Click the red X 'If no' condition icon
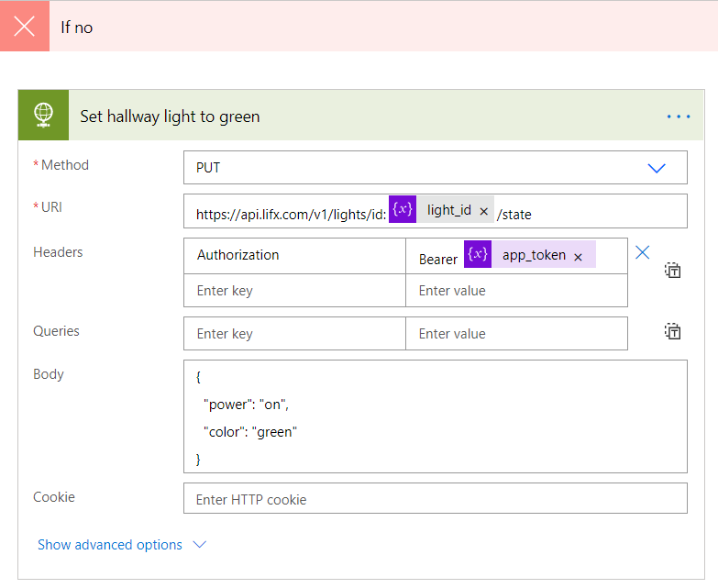Viewport: 718px width, 588px height. click(25, 27)
